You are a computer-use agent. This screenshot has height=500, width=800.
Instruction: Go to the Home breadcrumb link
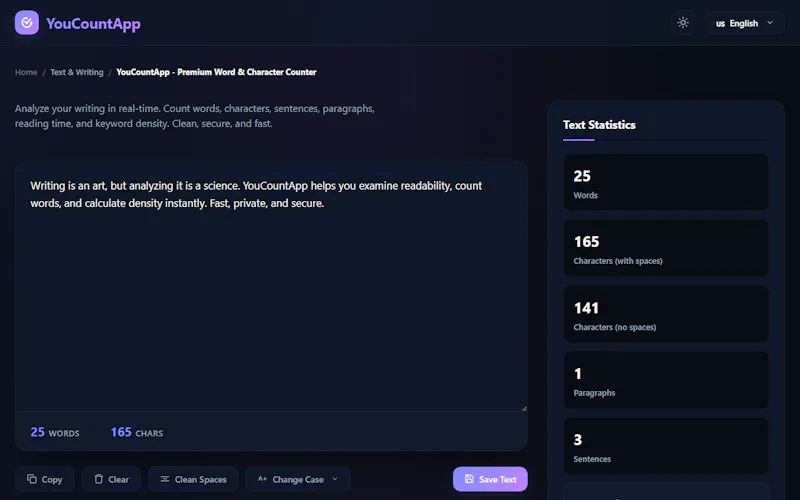point(26,72)
